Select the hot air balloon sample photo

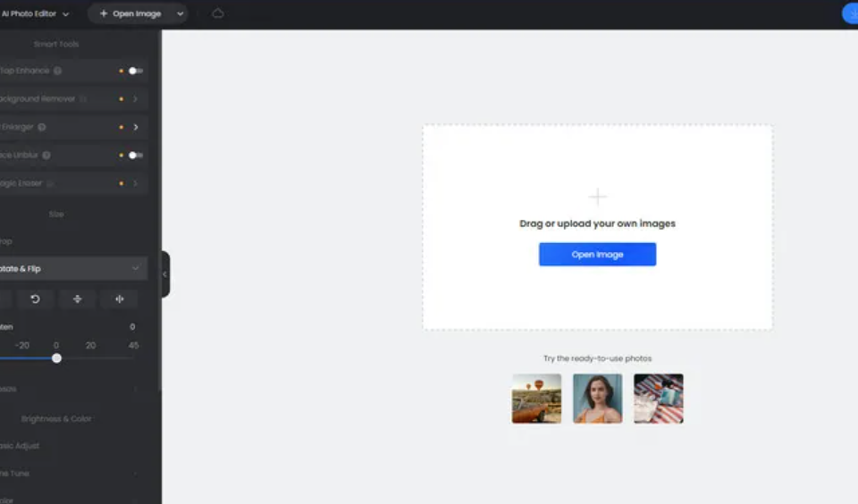pos(536,399)
